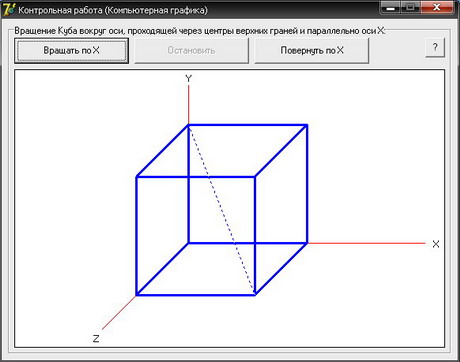This screenshot has height=362, width=460.
Task: Maximize the window using title bar button
Action: (x=411, y=8)
